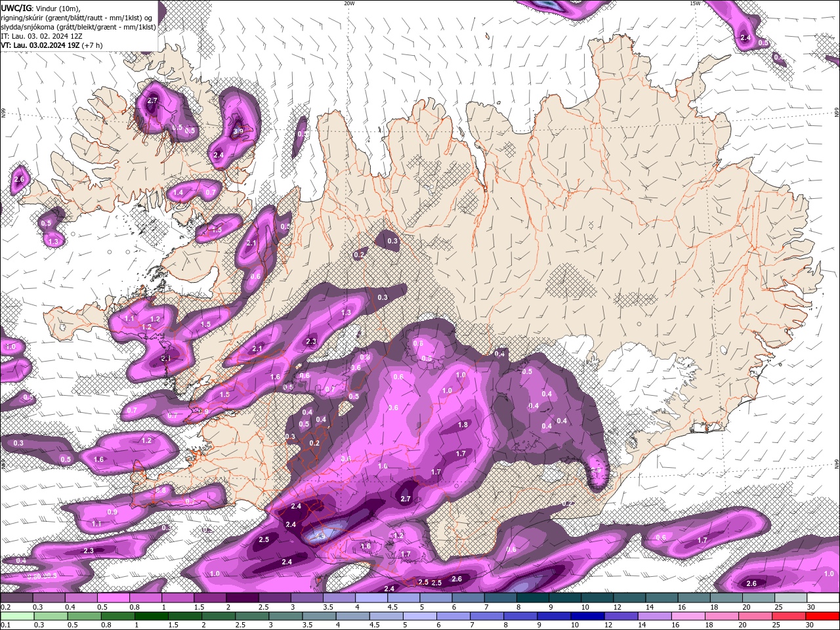The width and height of the screenshot is (840, 630).
Task: Click the "0.1" label in the rain legend
Action: [5, 625]
